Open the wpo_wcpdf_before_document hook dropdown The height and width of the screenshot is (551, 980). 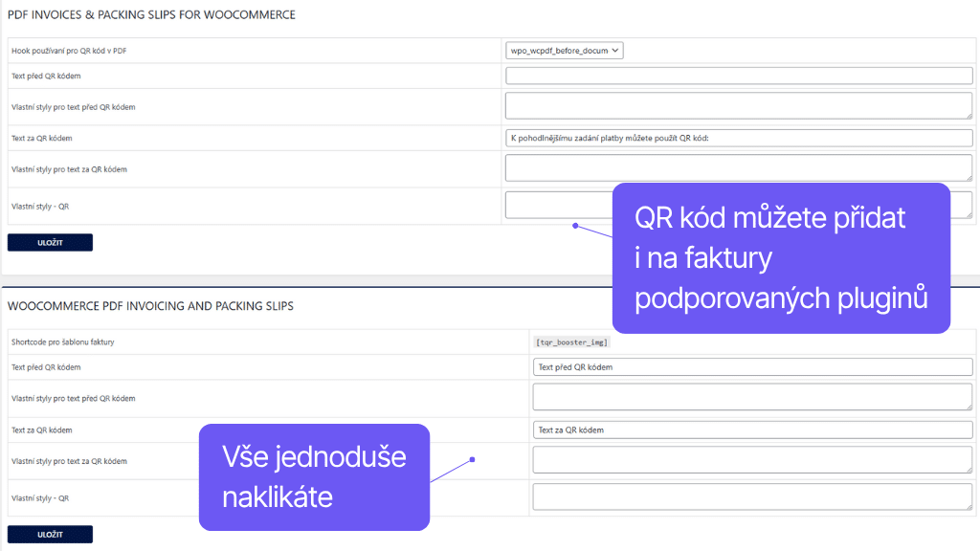(564, 51)
